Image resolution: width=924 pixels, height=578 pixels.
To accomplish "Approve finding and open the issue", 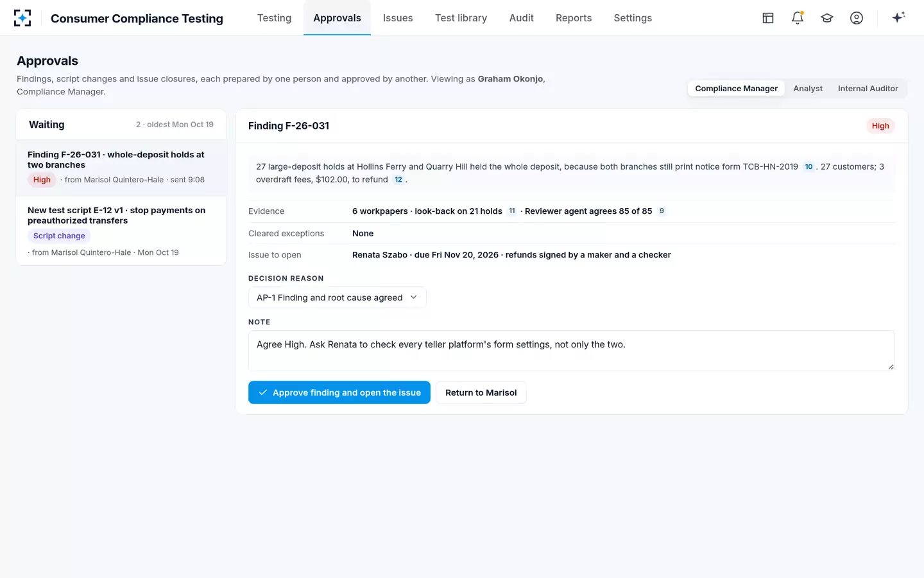I will click(339, 392).
